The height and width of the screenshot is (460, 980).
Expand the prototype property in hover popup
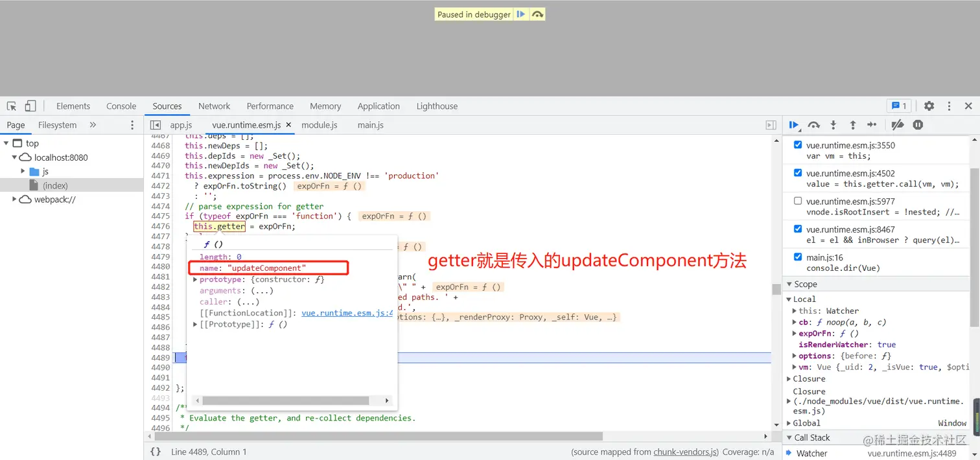click(x=195, y=280)
